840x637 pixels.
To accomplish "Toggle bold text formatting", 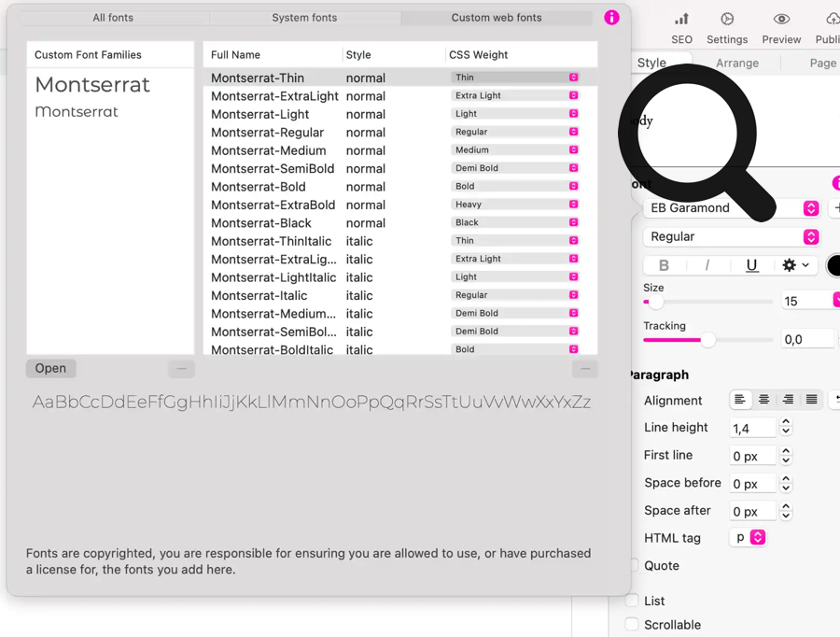I will tap(664, 265).
